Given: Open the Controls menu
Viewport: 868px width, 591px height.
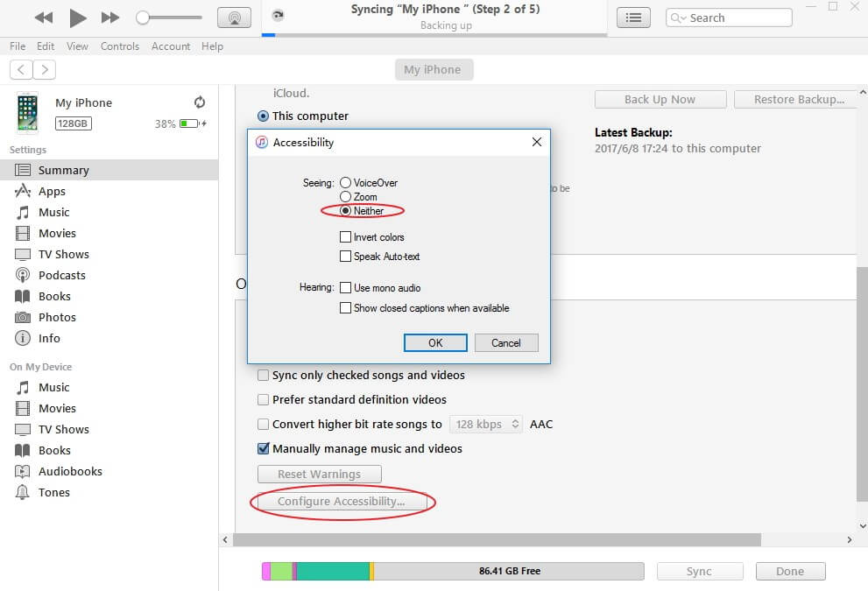Looking at the screenshot, I should (x=120, y=46).
